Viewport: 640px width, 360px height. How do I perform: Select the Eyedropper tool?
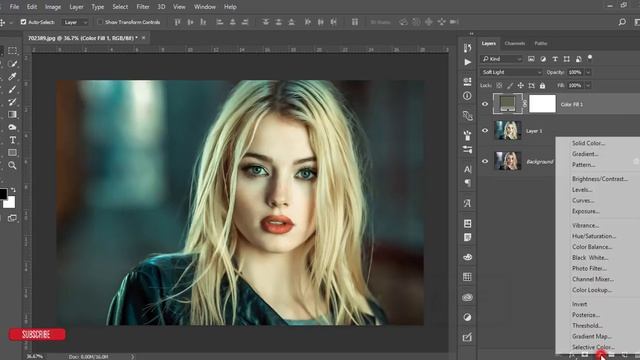(12, 76)
